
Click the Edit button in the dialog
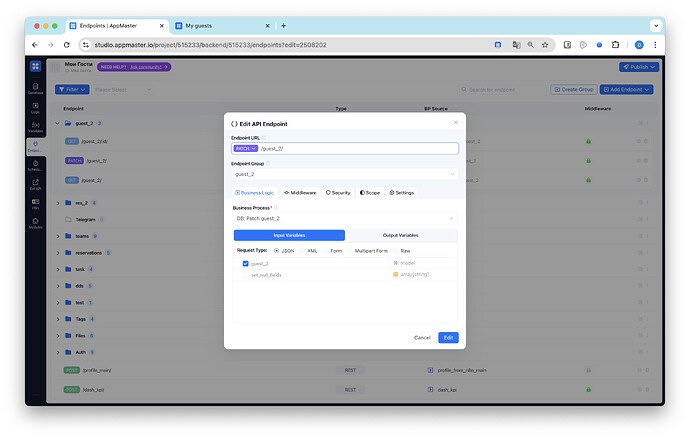pyautogui.click(x=448, y=338)
